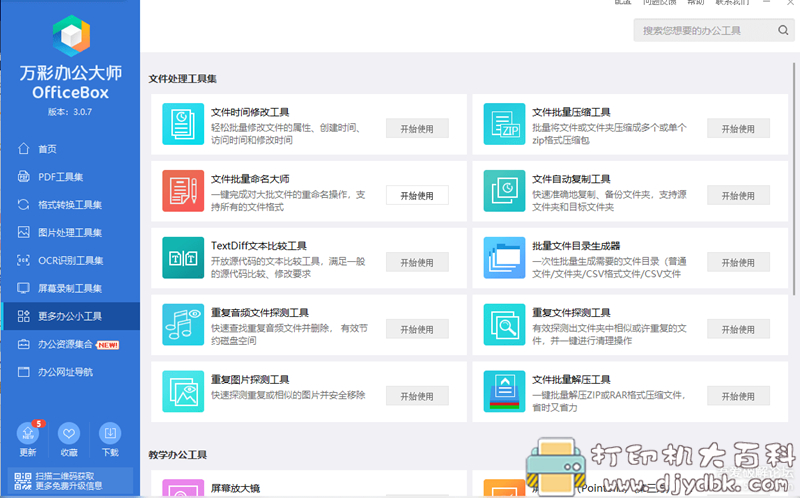This screenshot has width=800, height=498.
Task: Click the 文件批量压缩工具 ZIP icon
Action: [x=505, y=124]
